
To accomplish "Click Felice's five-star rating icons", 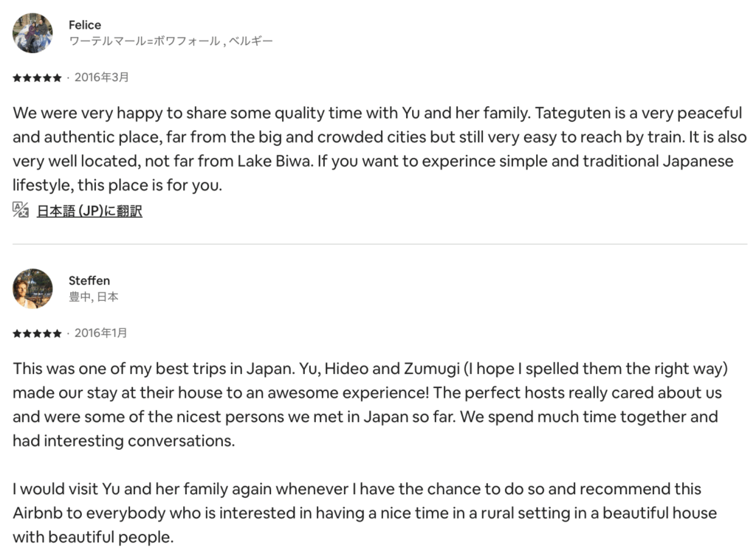I will click(x=37, y=77).
